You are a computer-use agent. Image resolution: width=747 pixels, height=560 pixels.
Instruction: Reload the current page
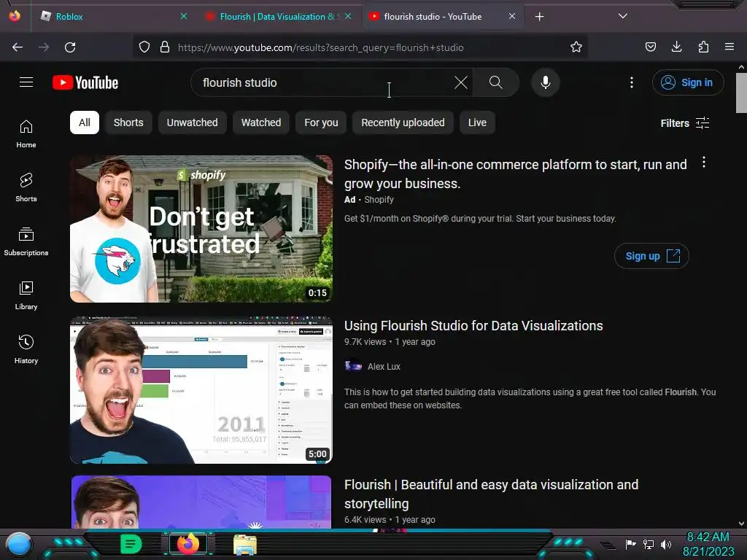70,47
